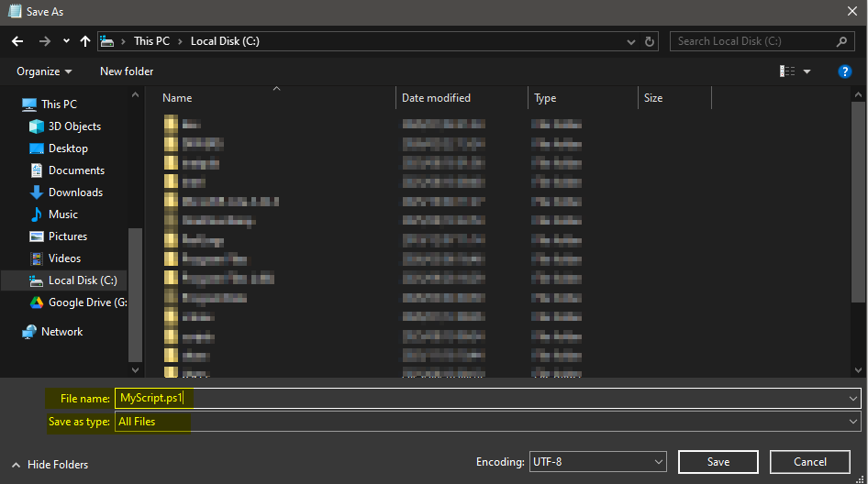The height and width of the screenshot is (484, 868).
Task: Click the Documents page icon
Action: click(x=37, y=170)
